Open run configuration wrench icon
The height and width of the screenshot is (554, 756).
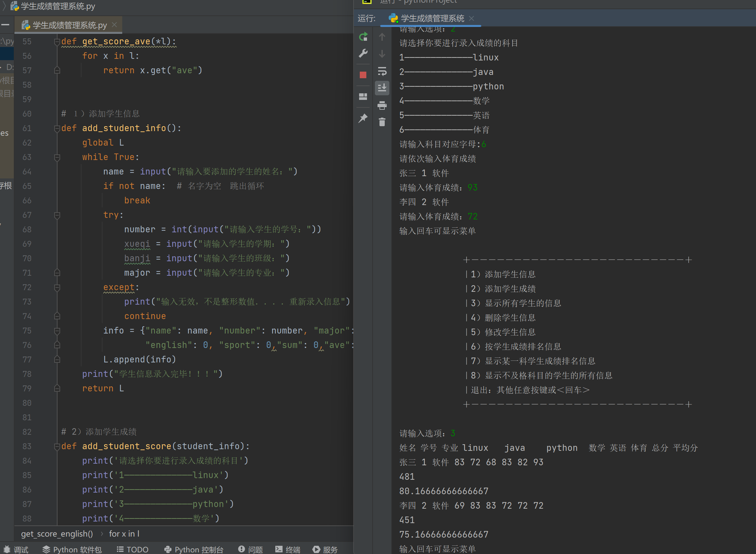(x=363, y=53)
